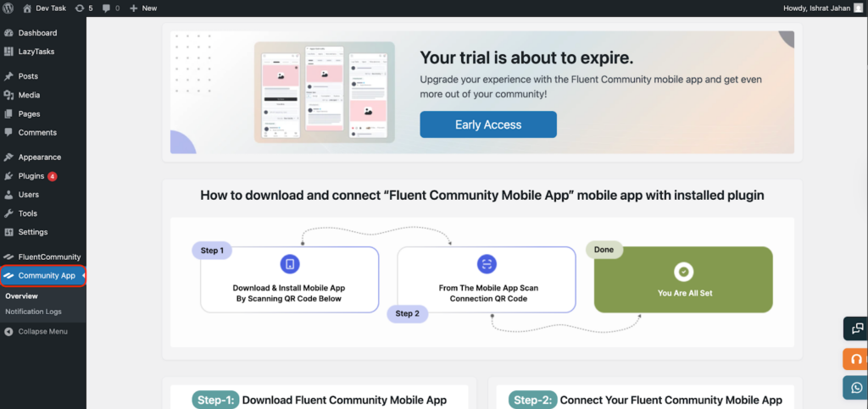
Task: Select Overview under Community App
Action: 21,296
